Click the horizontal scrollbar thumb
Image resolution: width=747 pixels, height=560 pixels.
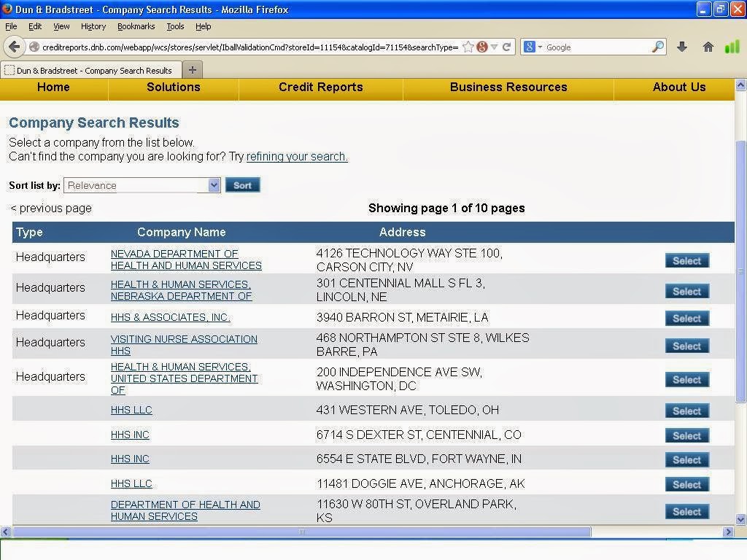point(301,532)
